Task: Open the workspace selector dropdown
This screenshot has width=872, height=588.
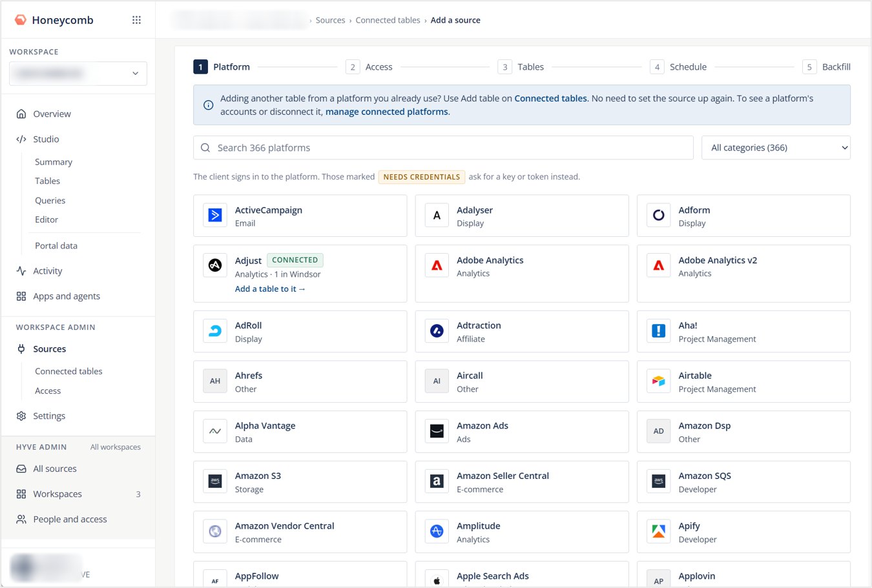Action: 78,74
